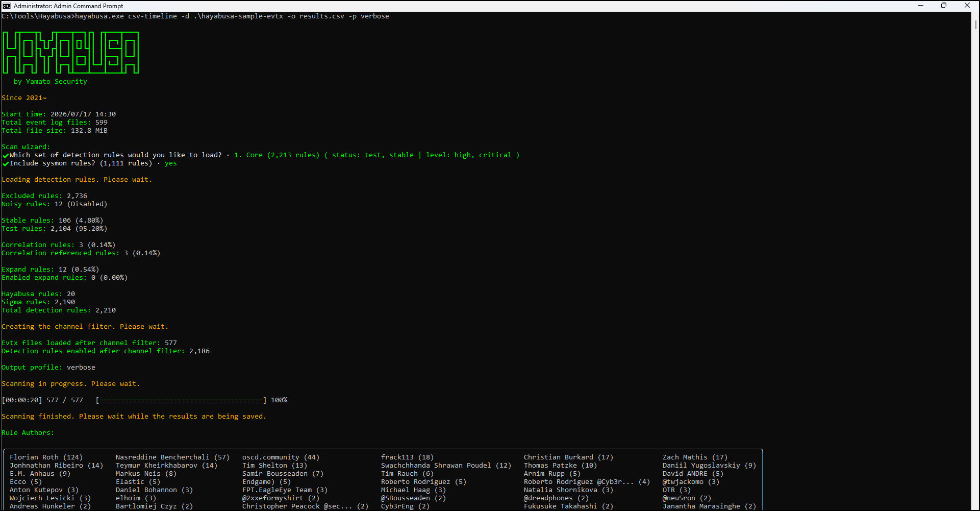This screenshot has height=511, width=980.
Task: Select the 'Sigma rules: 2,190' line
Action: click(x=38, y=302)
